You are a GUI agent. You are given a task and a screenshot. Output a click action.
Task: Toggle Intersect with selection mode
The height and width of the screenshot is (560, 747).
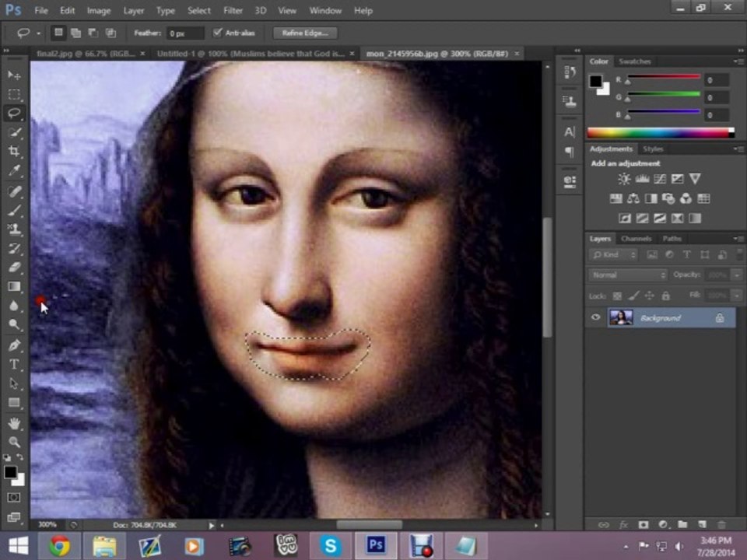111,33
